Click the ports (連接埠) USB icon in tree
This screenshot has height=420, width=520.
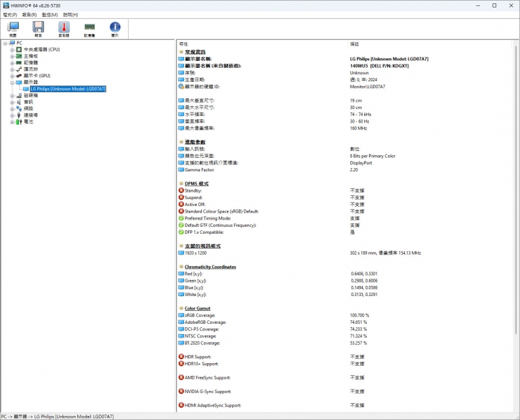[19, 115]
